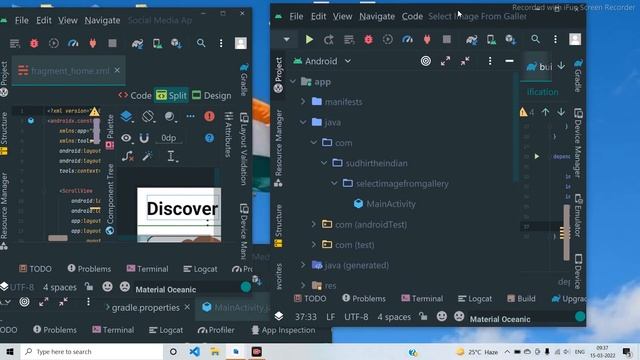The width and height of the screenshot is (640, 360).
Task: Click the 0dp default margins field
Action: 169,138
